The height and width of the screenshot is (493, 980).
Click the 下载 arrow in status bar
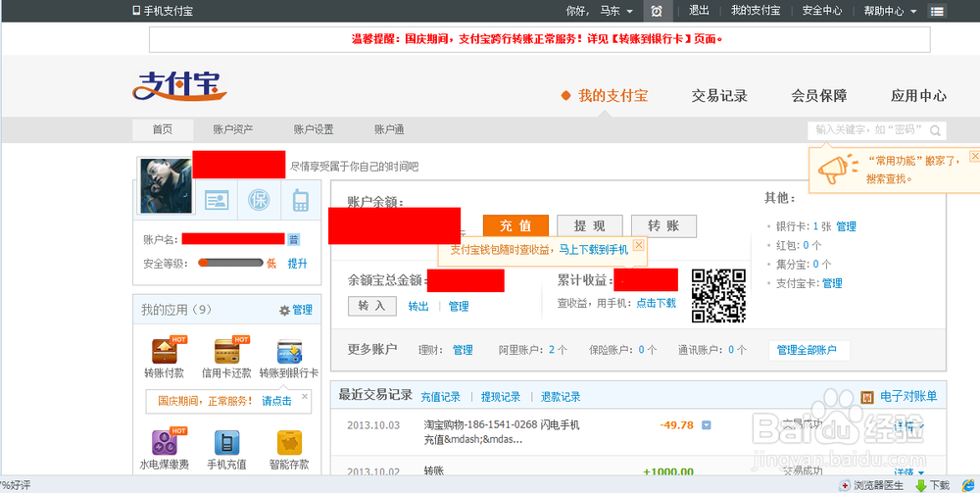point(921,485)
